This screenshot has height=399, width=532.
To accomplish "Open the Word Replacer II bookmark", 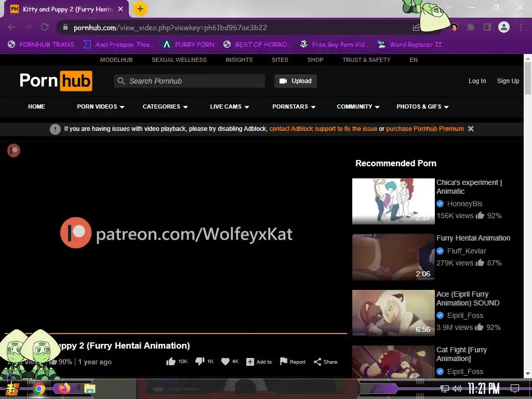I will coord(410,45).
